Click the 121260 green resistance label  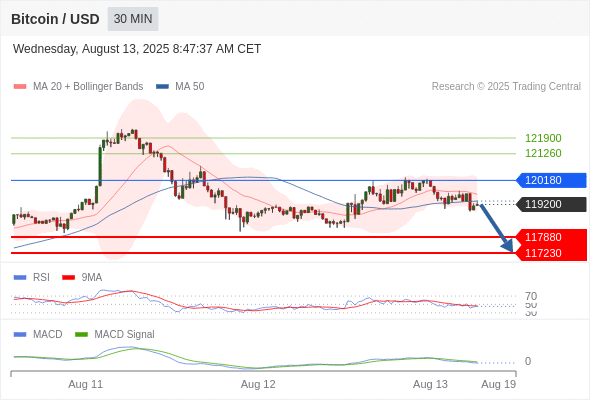[543, 153]
